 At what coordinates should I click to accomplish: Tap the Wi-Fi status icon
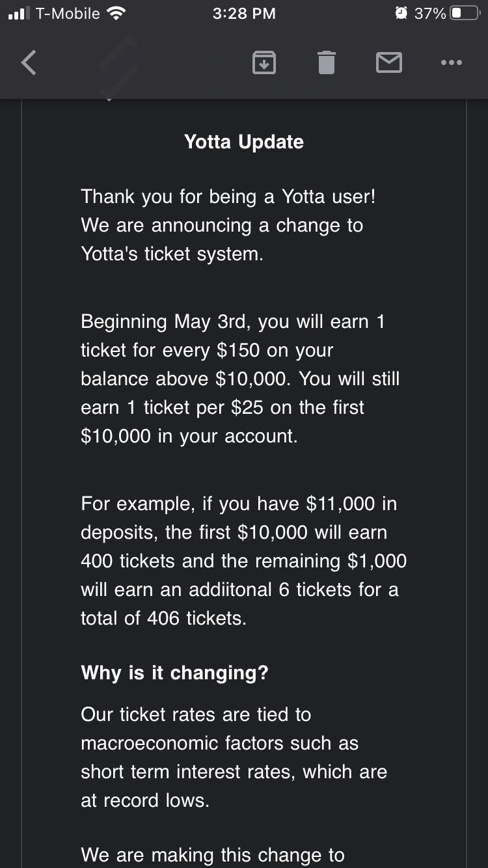116,14
